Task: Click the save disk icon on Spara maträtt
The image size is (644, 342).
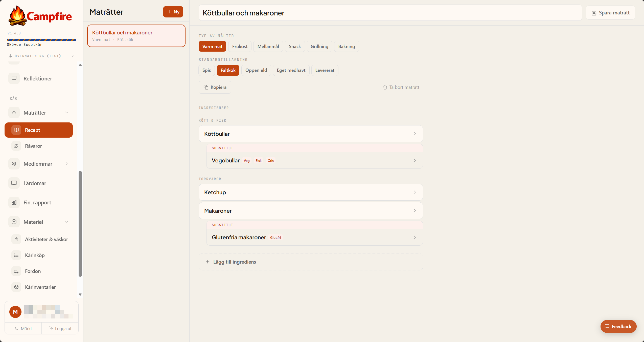Action: click(x=594, y=13)
